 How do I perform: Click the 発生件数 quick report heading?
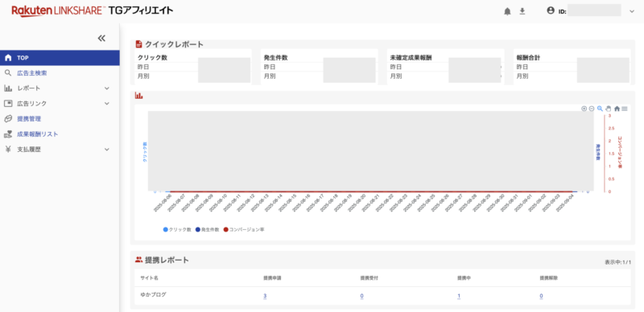tap(275, 58)
